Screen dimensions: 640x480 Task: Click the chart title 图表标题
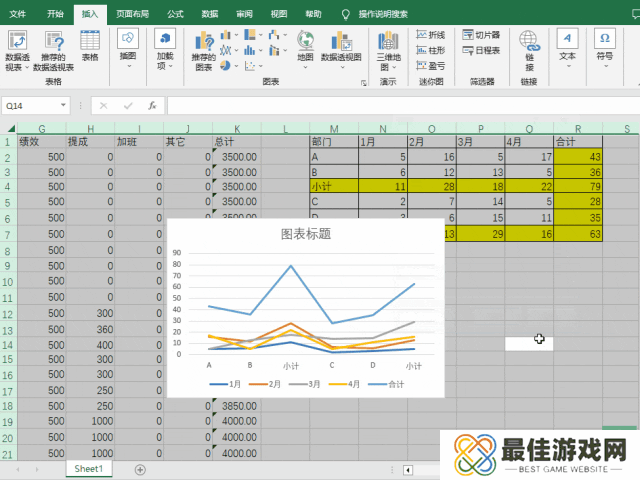pyautogui.click(x=305, y=234)
